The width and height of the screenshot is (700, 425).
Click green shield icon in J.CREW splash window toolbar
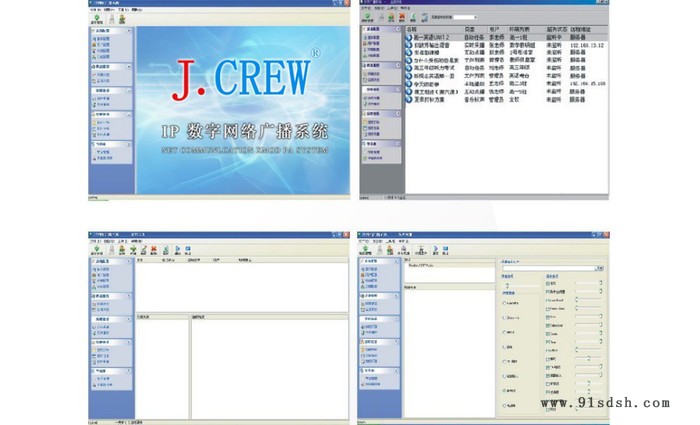click(x=96, y=18)
